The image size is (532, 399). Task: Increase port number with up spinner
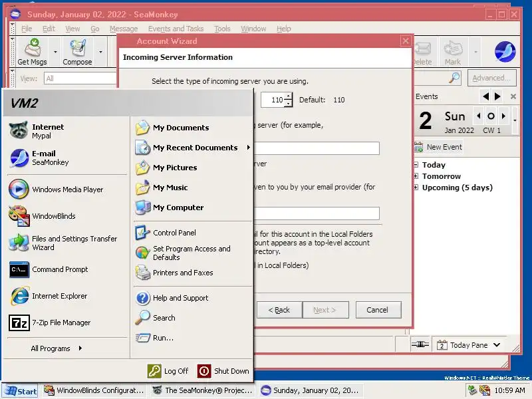click(x=289, y=96)
